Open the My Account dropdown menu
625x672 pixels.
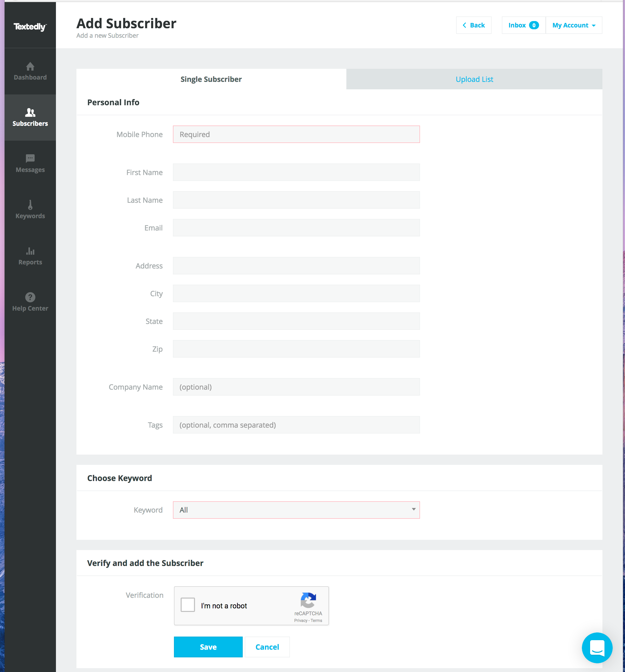tap(574, 25)
